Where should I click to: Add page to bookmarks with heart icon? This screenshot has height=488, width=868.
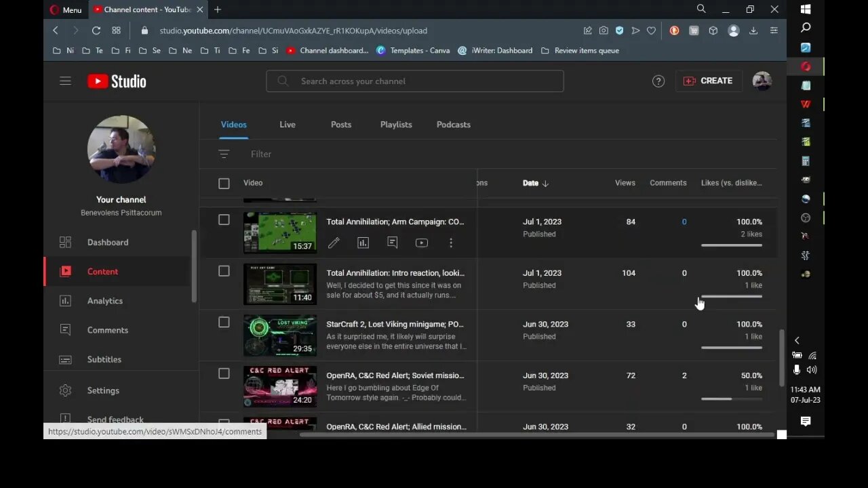[651, 30]
